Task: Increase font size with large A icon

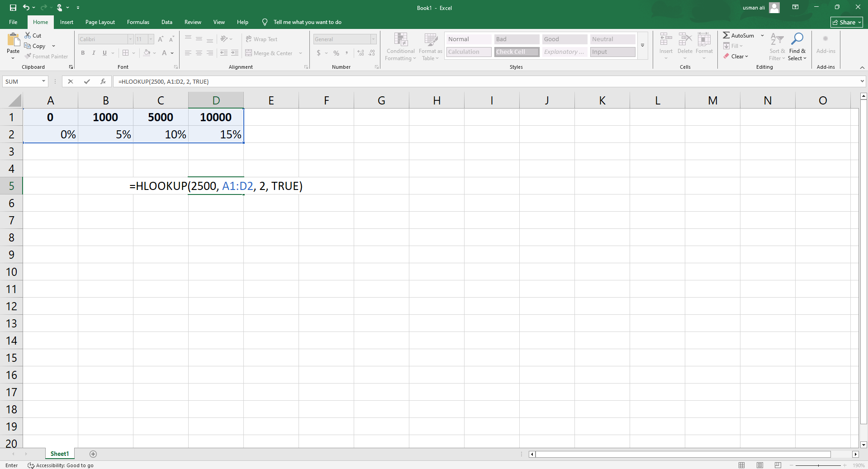Action: click(x=161, y=39)
